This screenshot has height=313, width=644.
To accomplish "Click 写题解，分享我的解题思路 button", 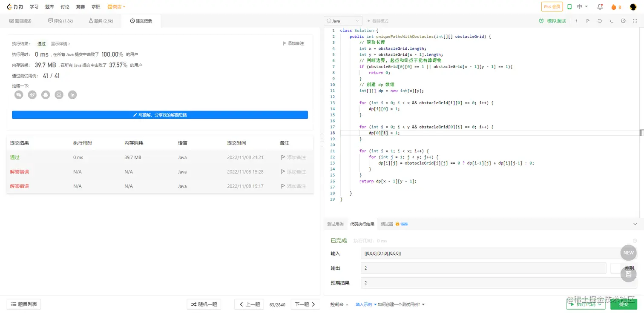I will (x=160, y=115).
